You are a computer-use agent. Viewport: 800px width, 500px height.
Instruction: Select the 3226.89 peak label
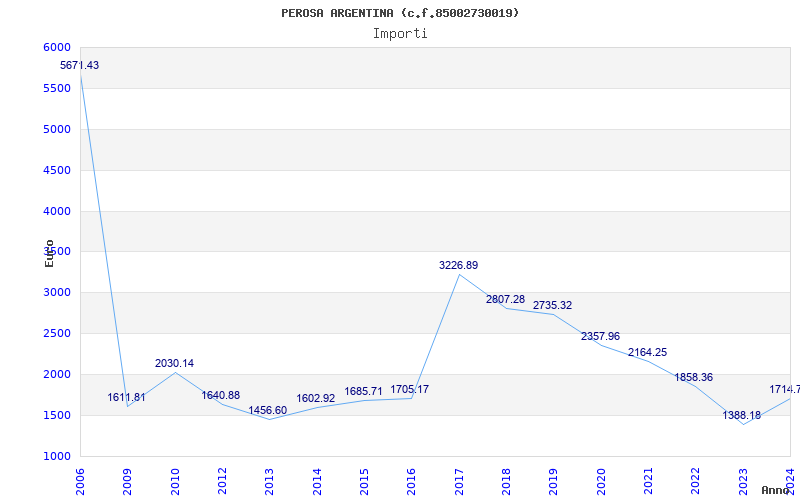pos(459,265)
